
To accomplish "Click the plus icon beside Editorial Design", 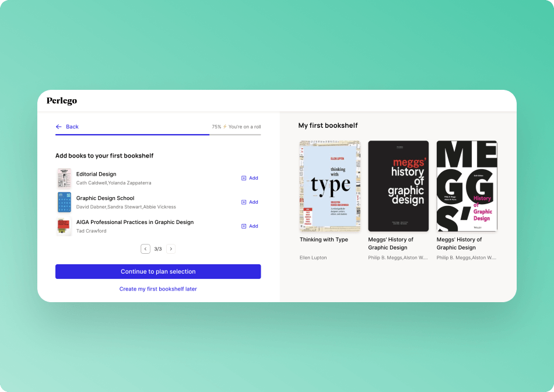I will pyautogui.click(x=244, y=178).
